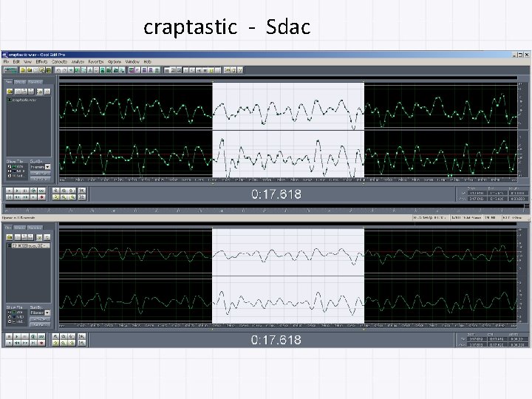532x399 pixels.
Task: Click the Full Paths button in the upper panel
Action: tap(40, 179)
